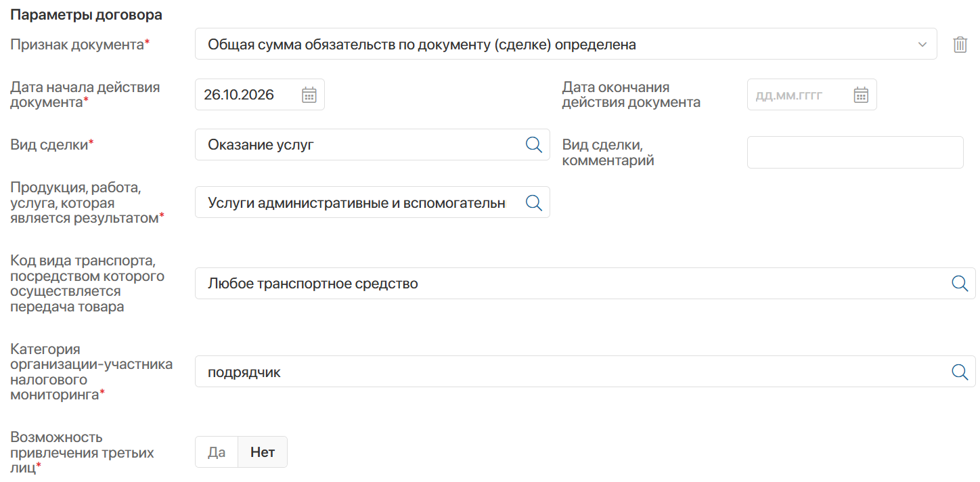Viewport: 980px width, 482px height.
Task: Expand Признак документа dropdown arrow
Action: [x=922, y=45]
